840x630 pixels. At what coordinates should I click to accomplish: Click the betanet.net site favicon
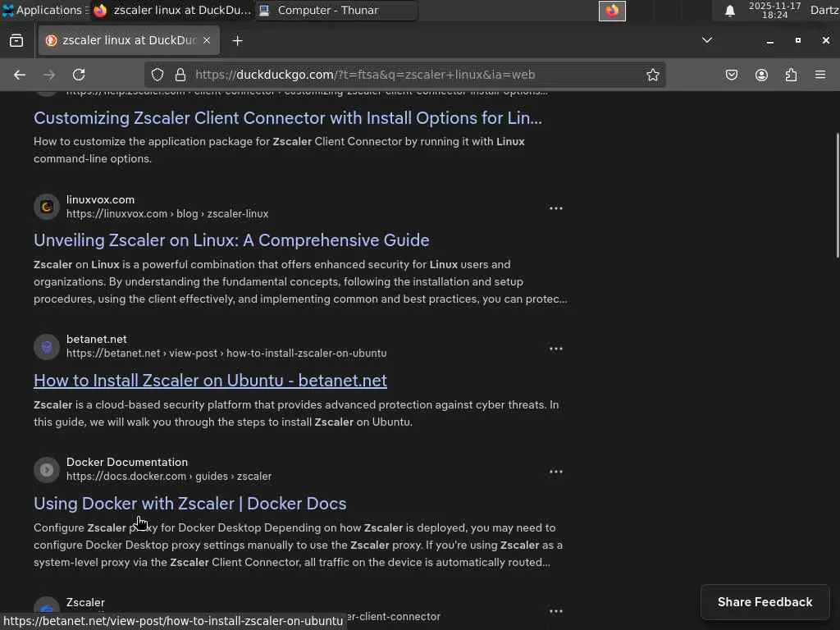(47, 347)
